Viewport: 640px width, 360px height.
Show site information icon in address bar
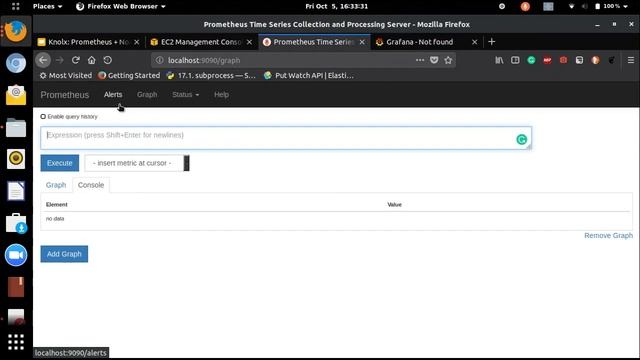tap(160, 60)
